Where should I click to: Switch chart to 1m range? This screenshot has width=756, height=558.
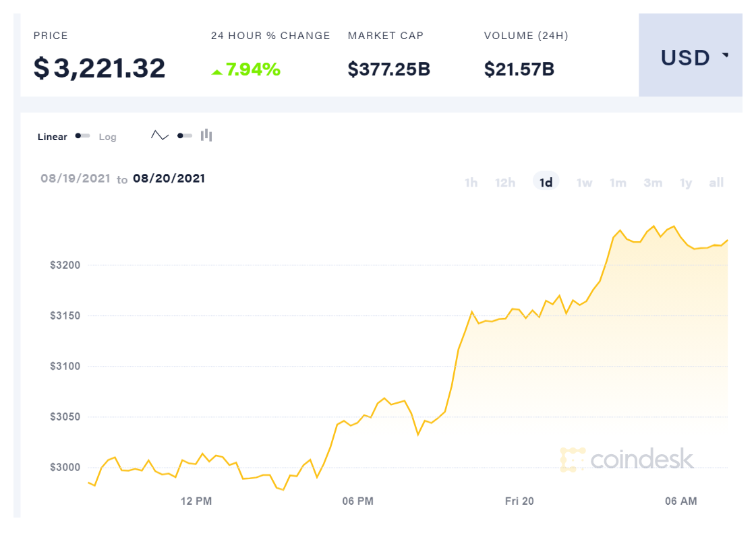tap(618, 183)
